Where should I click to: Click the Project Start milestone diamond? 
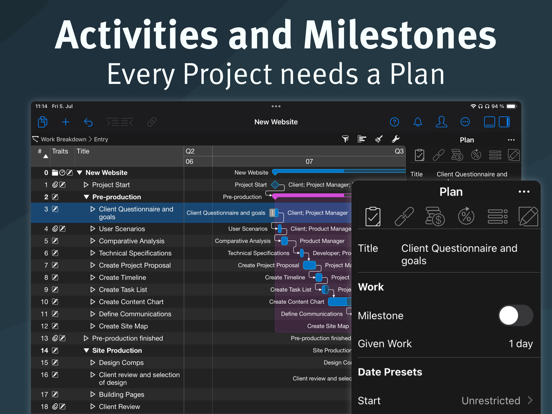pos(275,184)
